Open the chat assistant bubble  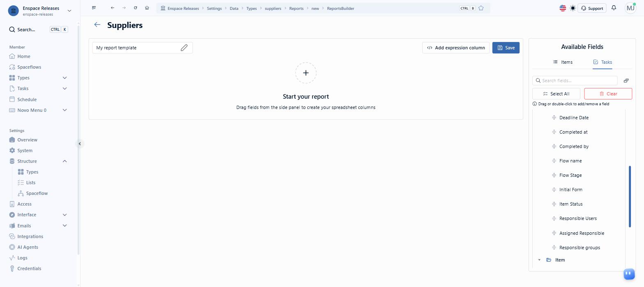(x=629, y=273)
